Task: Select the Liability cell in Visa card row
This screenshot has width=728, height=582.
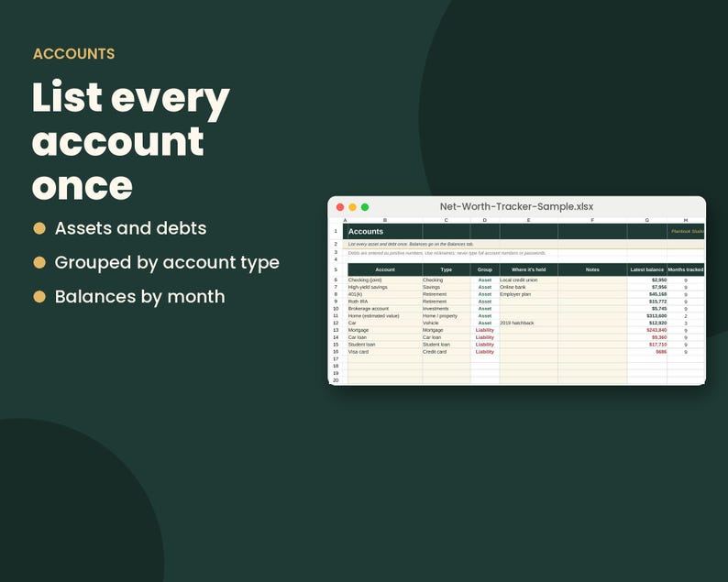Action: pyautogui.click(x=485, y=352)
